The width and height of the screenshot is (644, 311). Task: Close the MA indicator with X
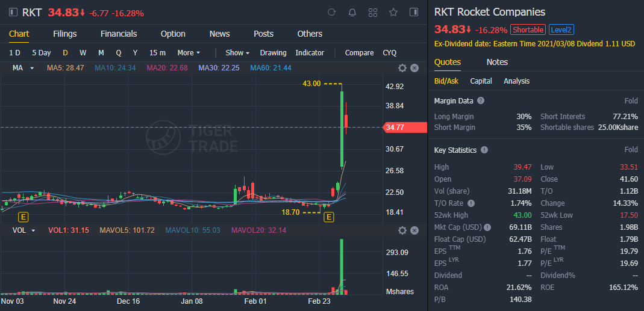point(414,68)
